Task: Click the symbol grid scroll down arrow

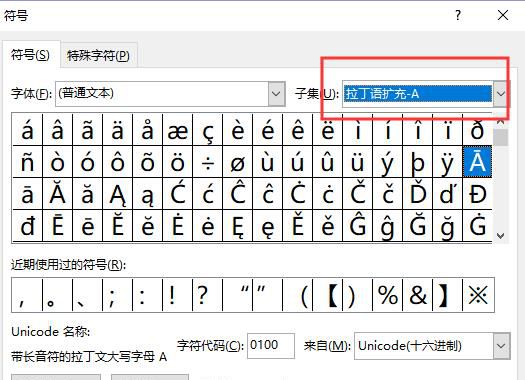Action: pos(501,235)
